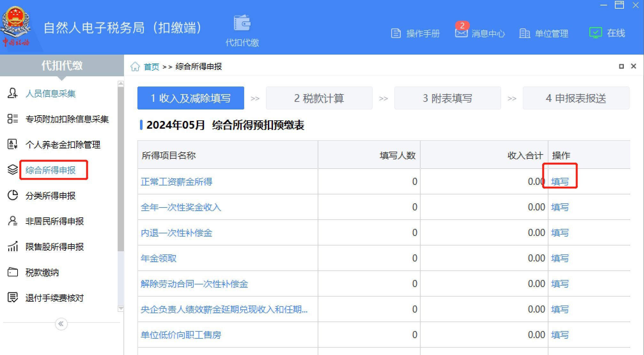Click the home icon beside 首页
The height and width of the screenshot is (355, 644).
pos(135,66)
